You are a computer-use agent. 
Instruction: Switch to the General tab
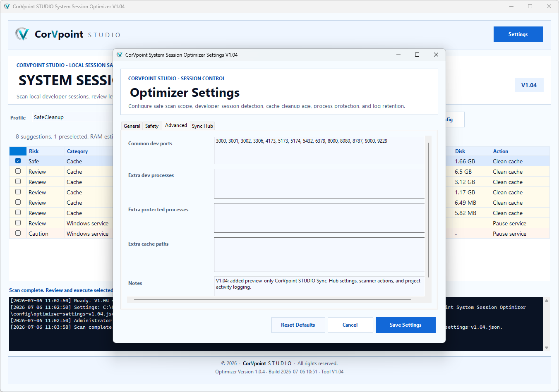coord(132,126)
